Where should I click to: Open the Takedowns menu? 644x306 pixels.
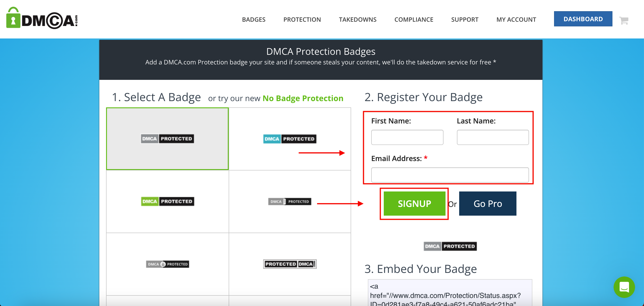(358, 19)
